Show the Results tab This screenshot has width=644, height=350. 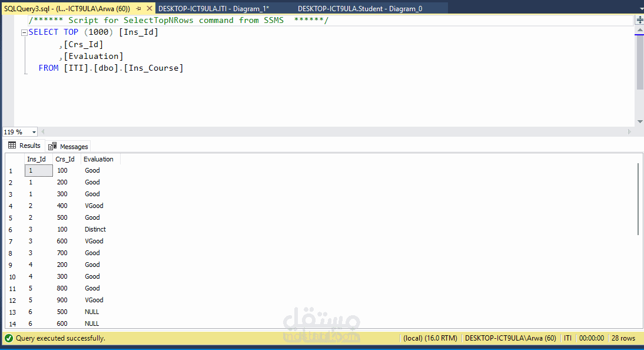(x=24, y=146)
